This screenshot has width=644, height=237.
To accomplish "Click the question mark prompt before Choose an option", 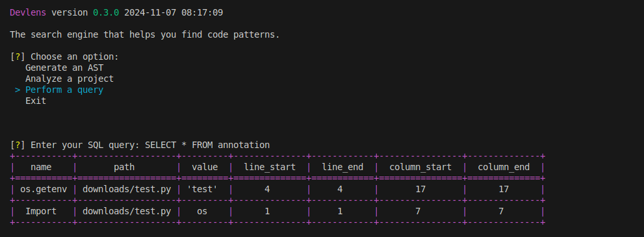I will tap(18, 56).
